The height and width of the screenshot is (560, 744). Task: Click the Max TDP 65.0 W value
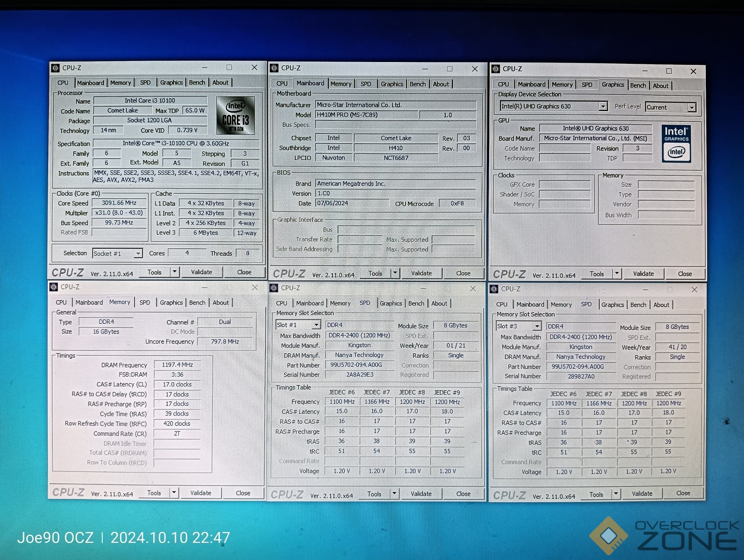tap(195, 111)
